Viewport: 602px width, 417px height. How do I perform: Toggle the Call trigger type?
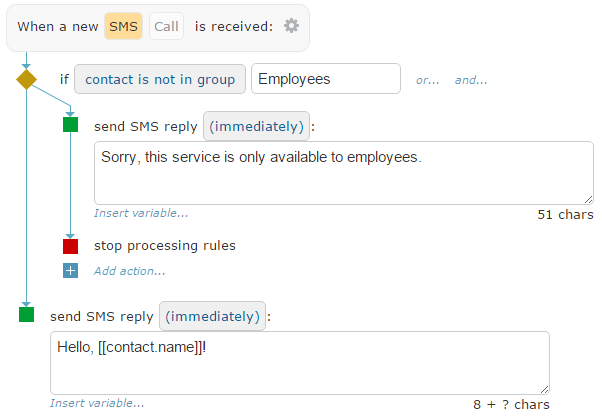coord(166,26)
